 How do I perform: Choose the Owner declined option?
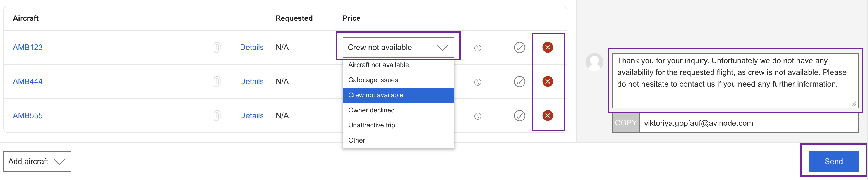[x=371, y=110]
